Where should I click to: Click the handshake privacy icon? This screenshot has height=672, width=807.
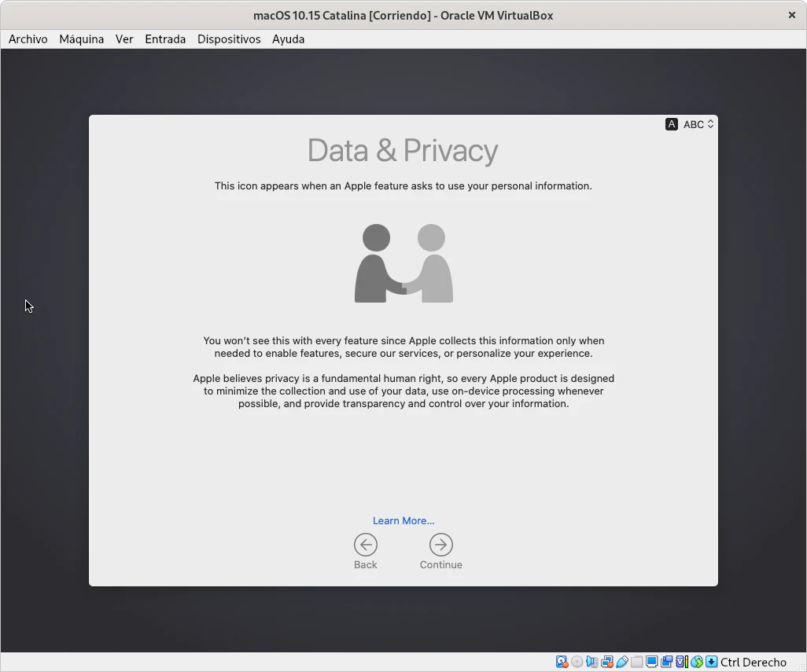tap(403, 263)
